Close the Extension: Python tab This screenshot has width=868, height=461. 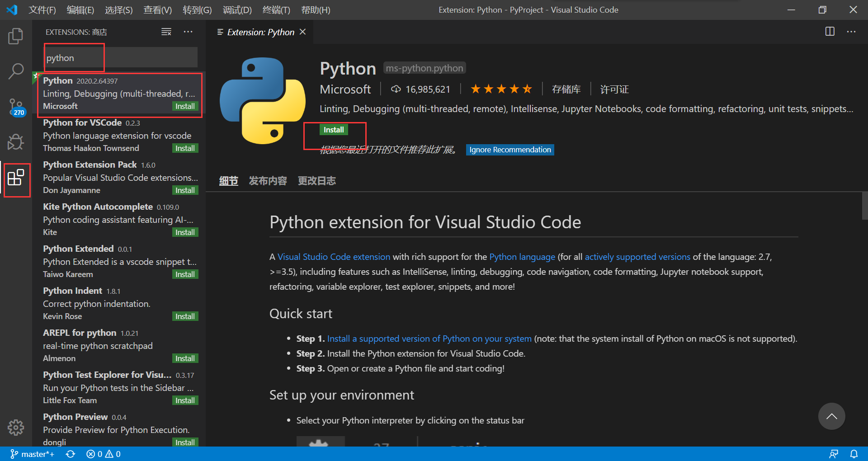coord(303,32)
